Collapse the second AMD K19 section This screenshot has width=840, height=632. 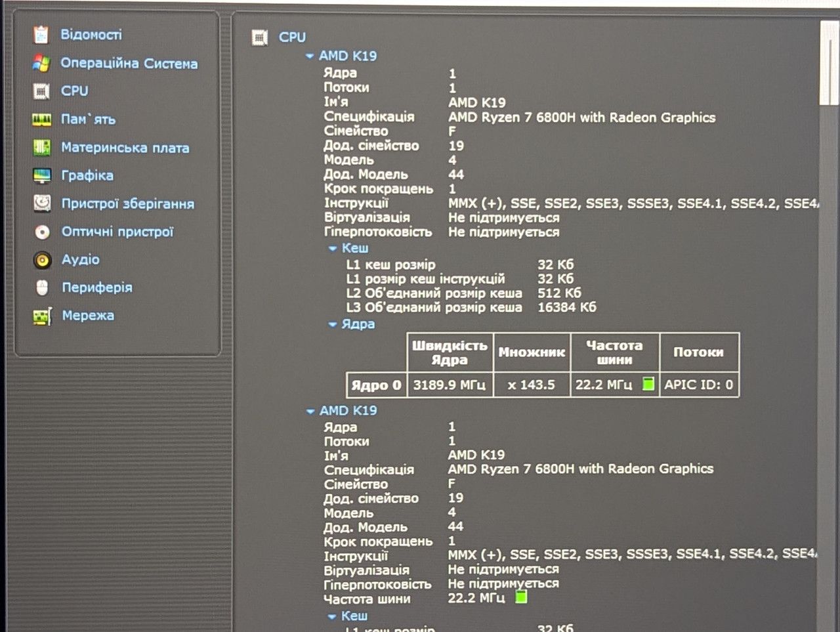click(x=310, y=411)
